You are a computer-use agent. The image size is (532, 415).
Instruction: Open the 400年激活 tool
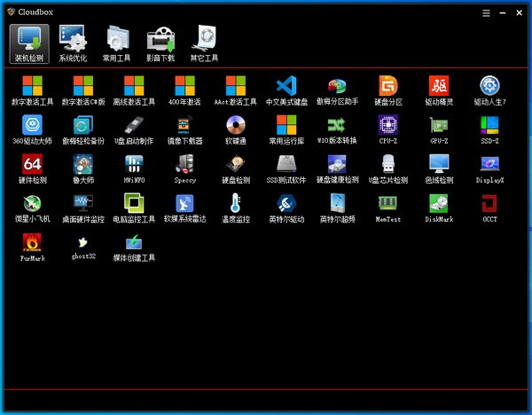click(184, 90)
